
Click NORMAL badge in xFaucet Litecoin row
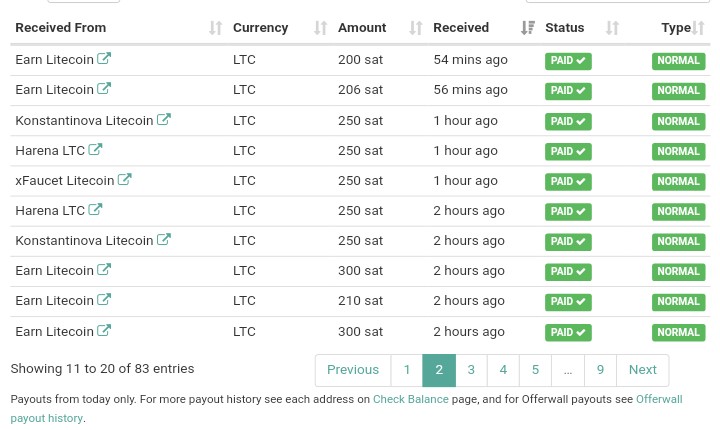(678, 181)
